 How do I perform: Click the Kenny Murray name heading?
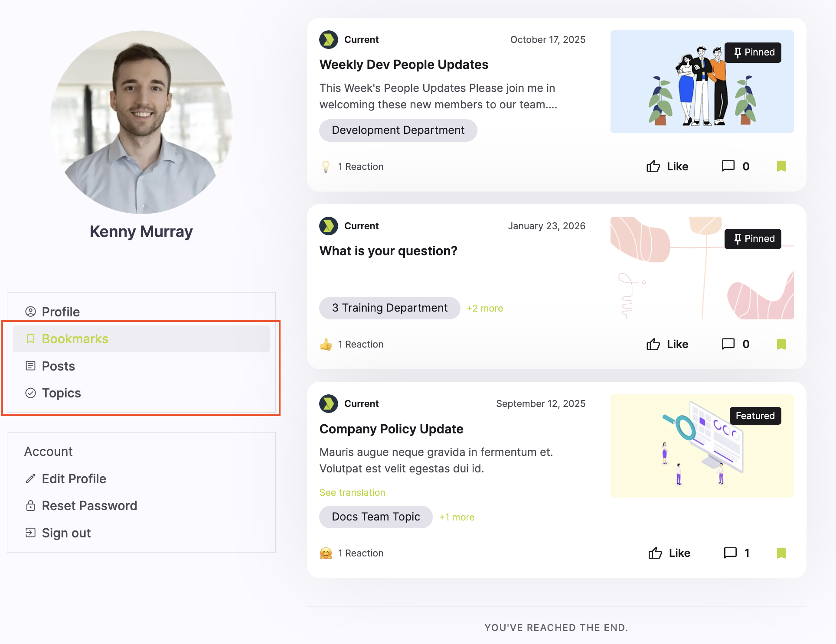(x=141, y=232)
